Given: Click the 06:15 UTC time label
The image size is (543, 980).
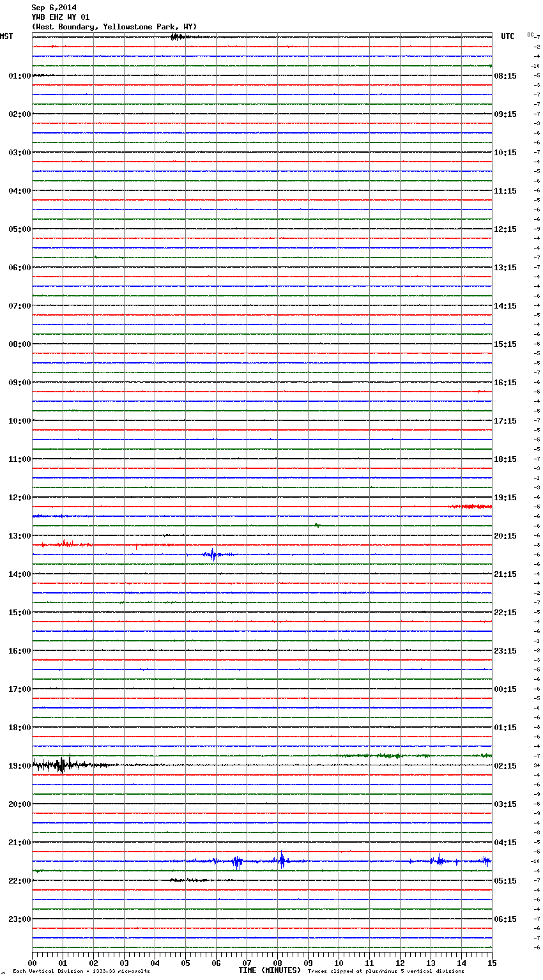Looking at the screenshot, I should (505, 919).
